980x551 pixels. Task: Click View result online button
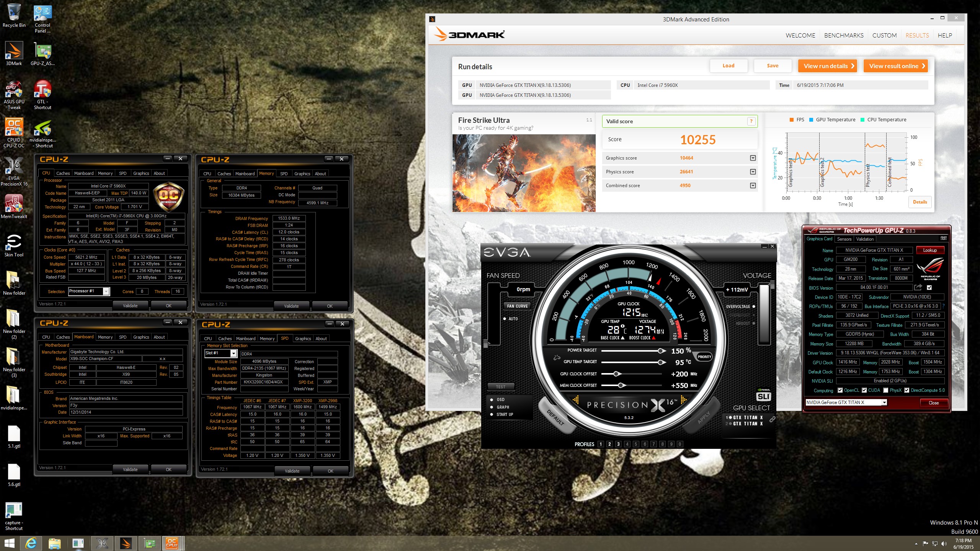click(x=896, y=66)
